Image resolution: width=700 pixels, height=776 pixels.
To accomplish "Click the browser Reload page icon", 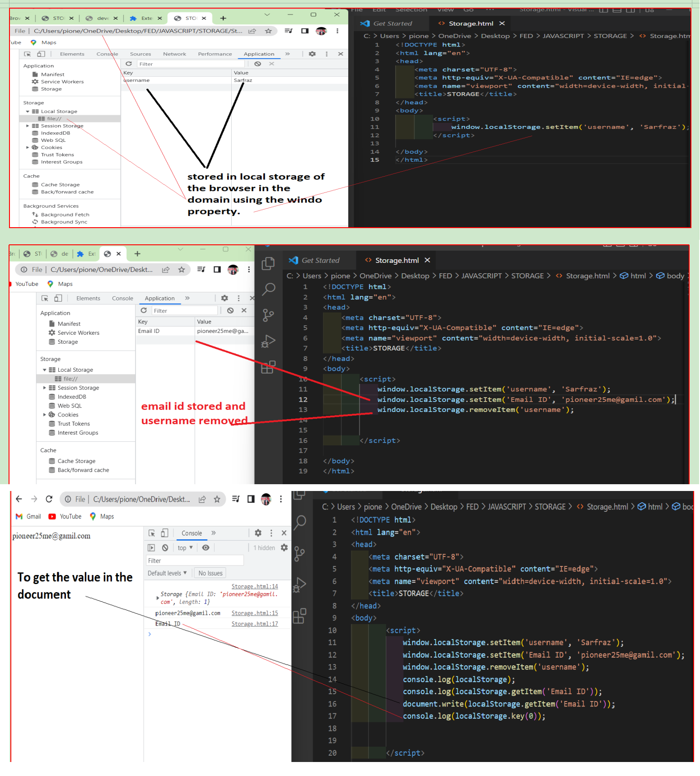I will tap(49, 499).
